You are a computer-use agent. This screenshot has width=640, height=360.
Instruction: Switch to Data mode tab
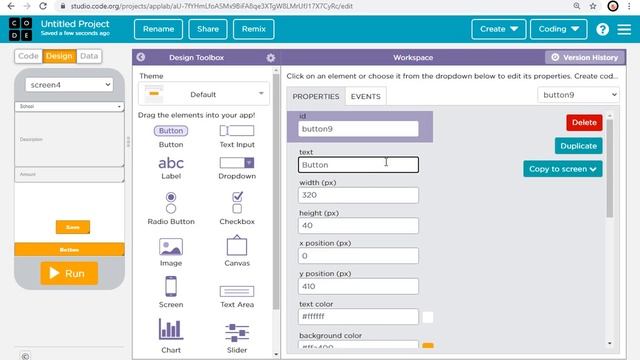click(89, 56)
